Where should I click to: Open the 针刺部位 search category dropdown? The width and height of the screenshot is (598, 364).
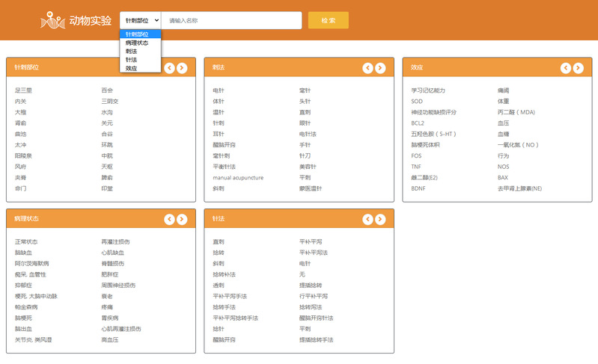[141, 20]
